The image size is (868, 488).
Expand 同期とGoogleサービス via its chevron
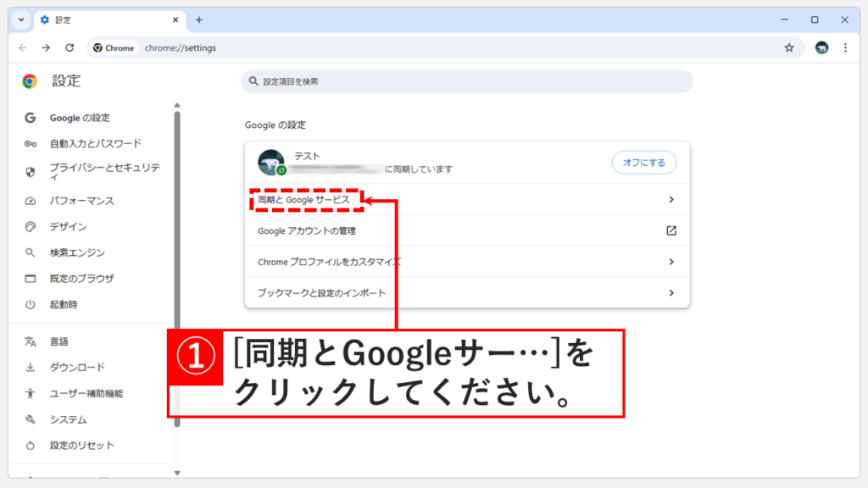670,199
